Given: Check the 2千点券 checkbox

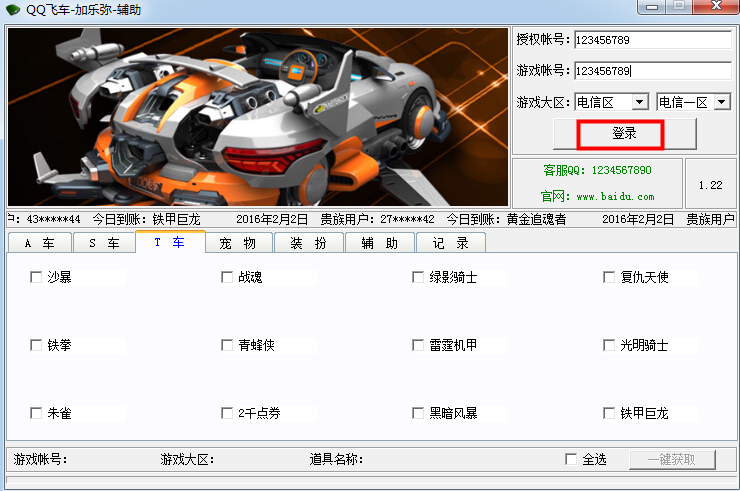Looking at the screenshot, I should point(227,413).
